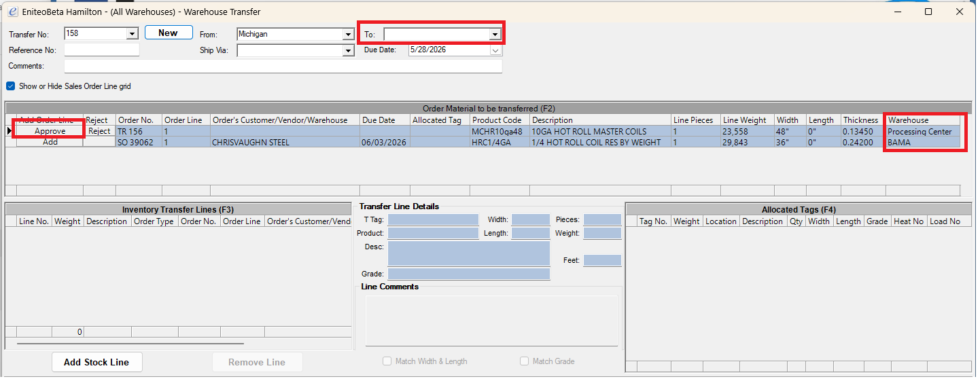Image resolution: width=980 pixels, height=379 pixels.
Task: Click Add Stock Line button
Action: point(97,362)
